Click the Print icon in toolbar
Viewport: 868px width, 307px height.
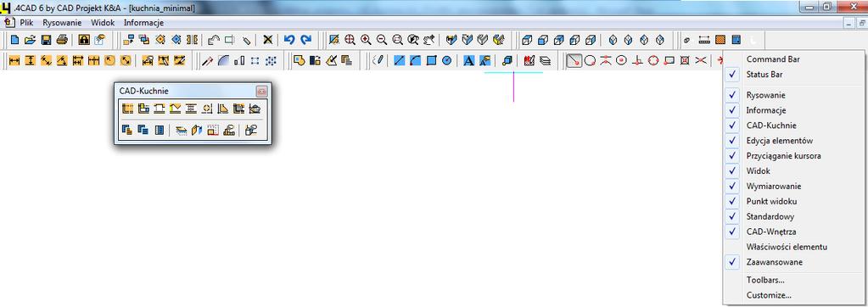tap(63, 40)
